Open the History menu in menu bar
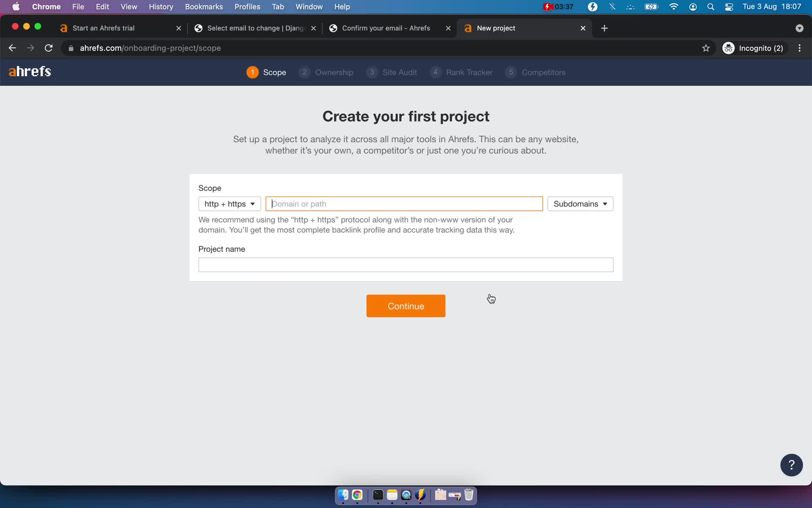The width and height of the screenshot is (812, 508). tap(161, 6)
